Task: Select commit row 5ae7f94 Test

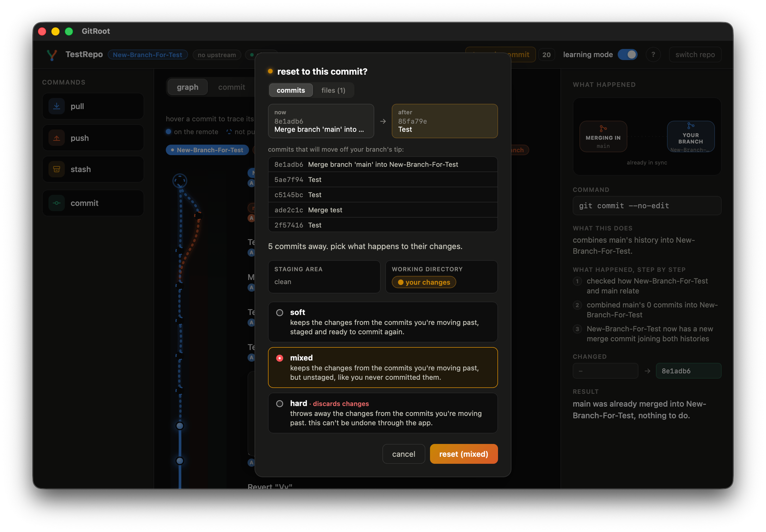Action: [x=383, y=180]
